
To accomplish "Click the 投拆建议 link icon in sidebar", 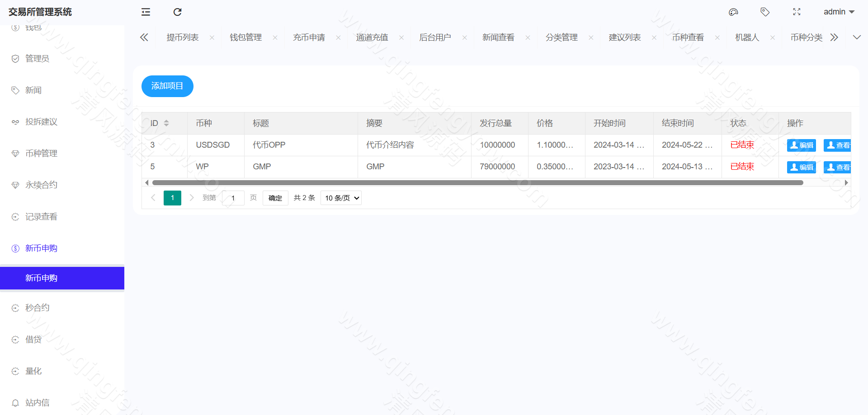I will 15,121.
